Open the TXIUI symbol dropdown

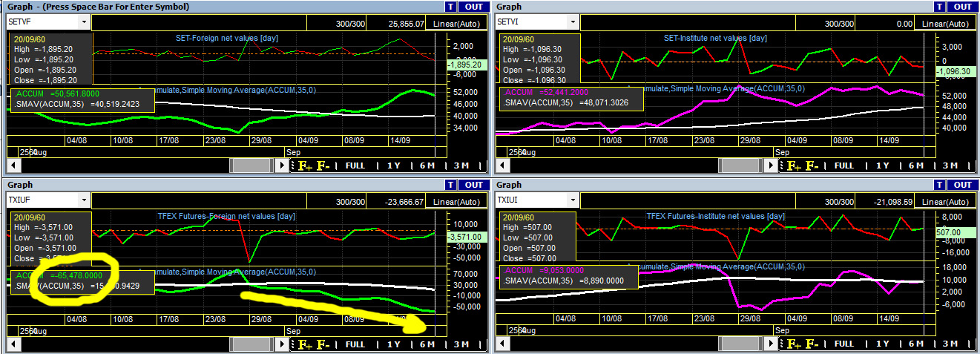coord(573,200)
